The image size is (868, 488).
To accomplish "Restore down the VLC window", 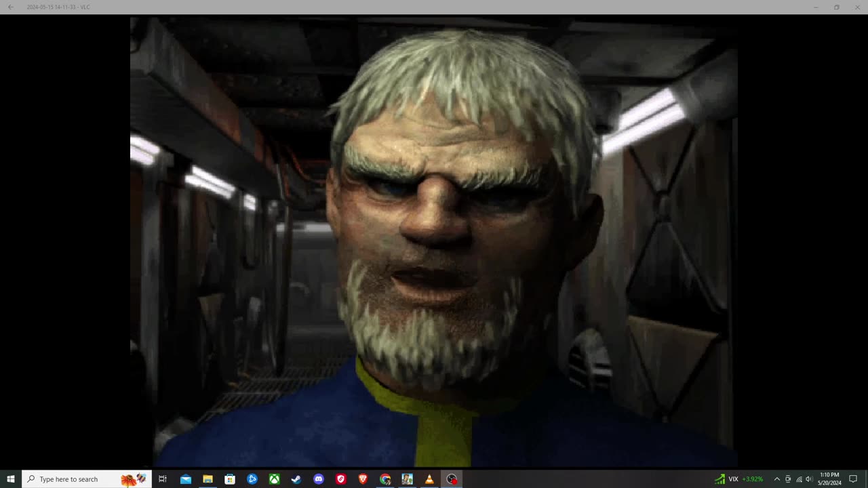I will point(837,7).
